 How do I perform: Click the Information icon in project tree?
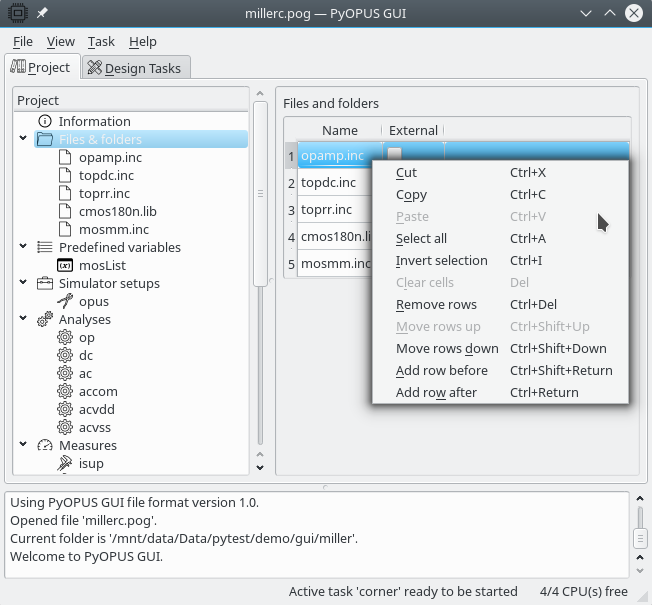(x=44, y=121)
